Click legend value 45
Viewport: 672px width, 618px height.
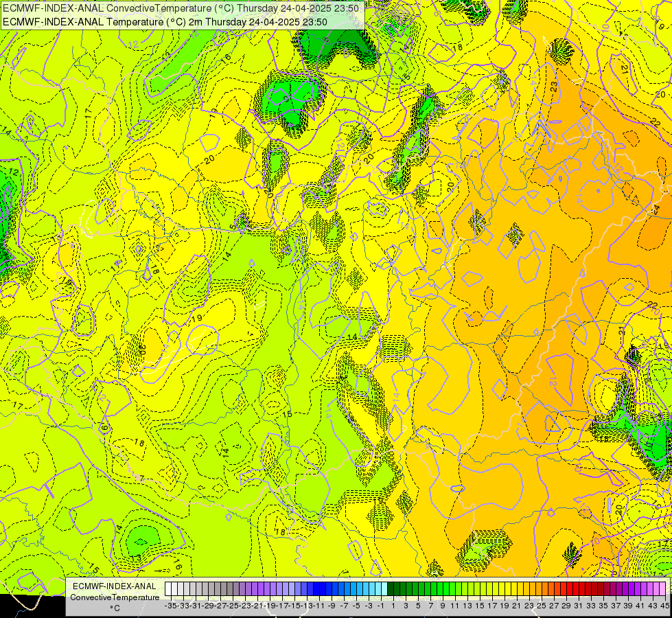664,606
